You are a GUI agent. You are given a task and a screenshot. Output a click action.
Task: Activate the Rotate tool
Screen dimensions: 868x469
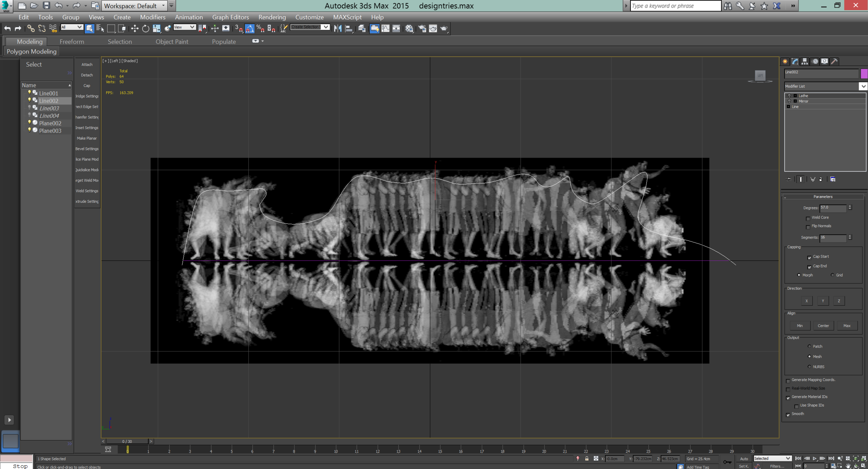(145, 28)
